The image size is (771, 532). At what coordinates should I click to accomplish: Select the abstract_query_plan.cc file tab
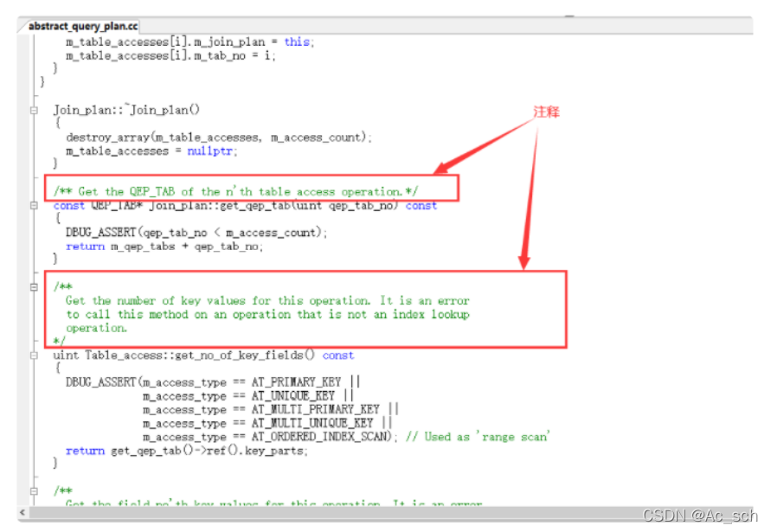pos(82,26)
